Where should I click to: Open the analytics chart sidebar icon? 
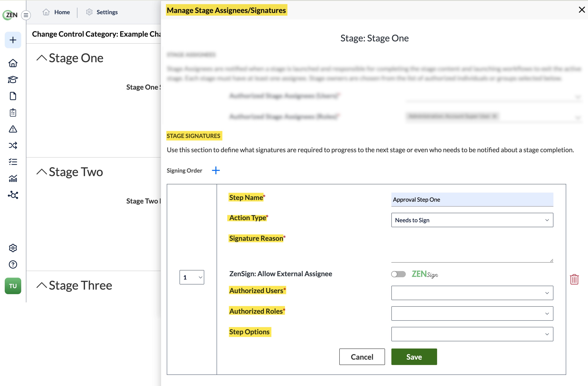click(x=13, y=178)
